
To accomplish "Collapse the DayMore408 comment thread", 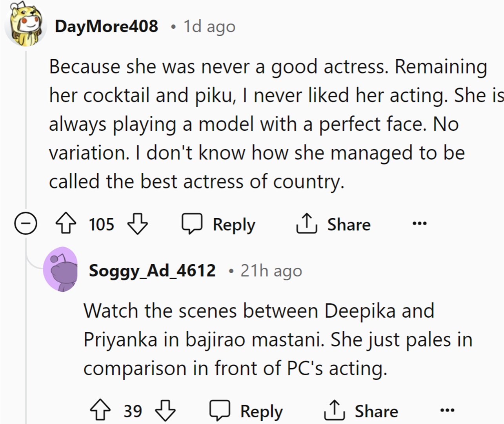I will tap(25, 224).
